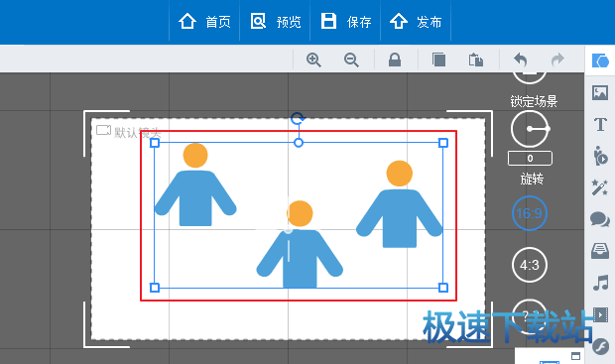Open the speech bubbles icon in sidebar
This screenshot has width=615, height=364.
(x=600, y=219)
